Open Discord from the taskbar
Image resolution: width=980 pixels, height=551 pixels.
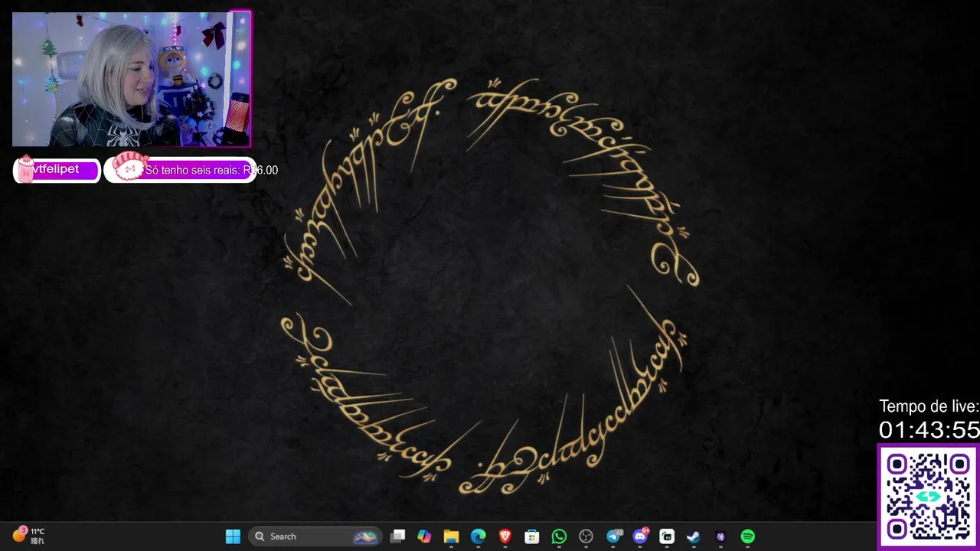pyautogui.click(x=641, y=536)
